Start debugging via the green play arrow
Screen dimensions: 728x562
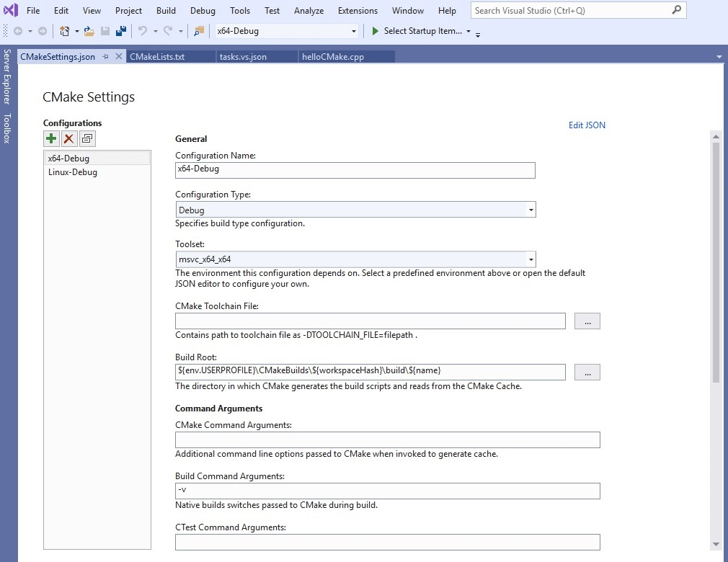click(374, 31)
